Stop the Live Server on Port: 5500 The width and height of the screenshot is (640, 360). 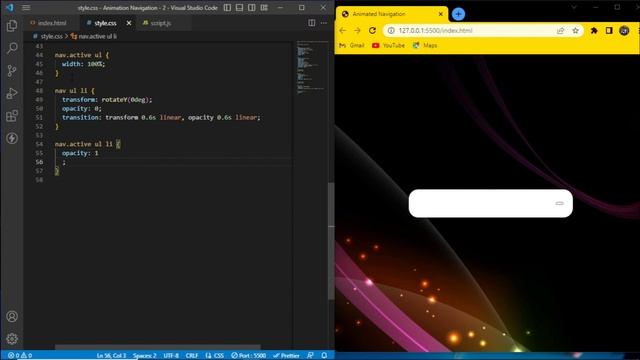click(249, 356)
